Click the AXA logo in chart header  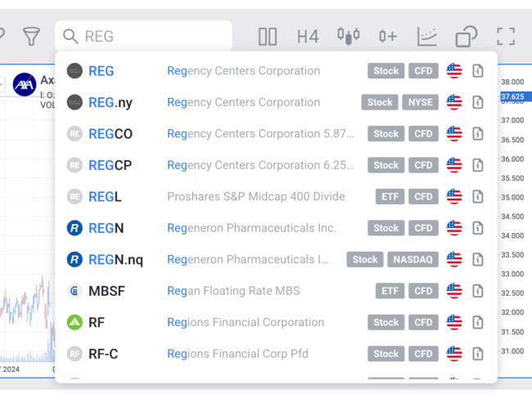(x=25, y=85)
